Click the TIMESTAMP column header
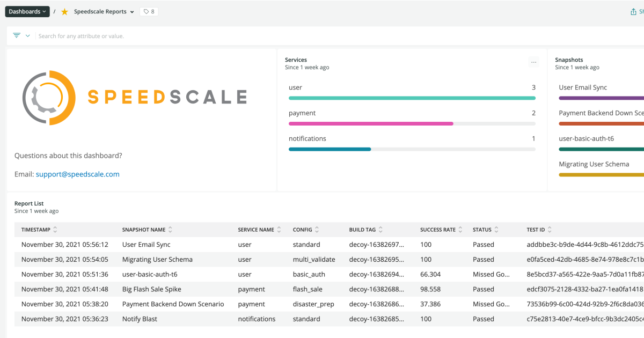 (x=36, y=230)
